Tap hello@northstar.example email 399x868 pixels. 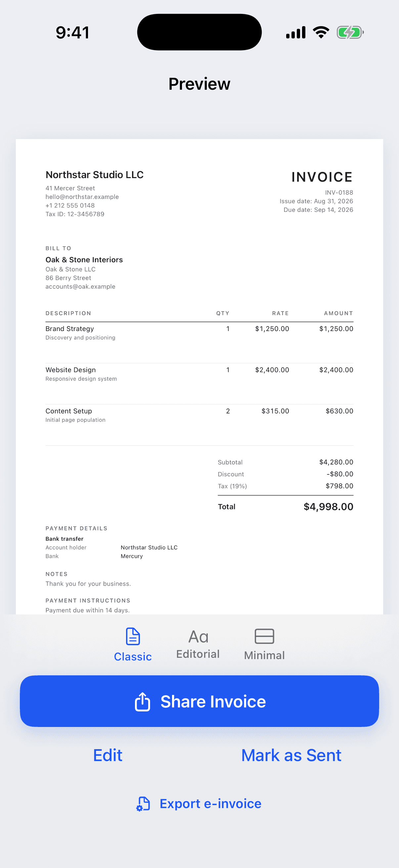(x=82, y=197)
